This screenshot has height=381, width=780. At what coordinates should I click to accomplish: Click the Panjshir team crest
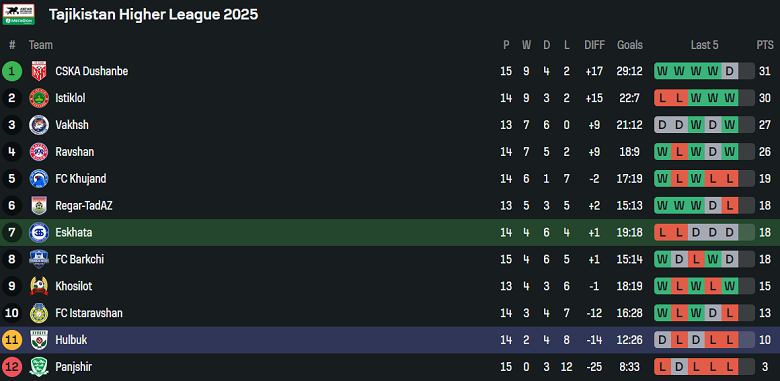tap(39, 367)
